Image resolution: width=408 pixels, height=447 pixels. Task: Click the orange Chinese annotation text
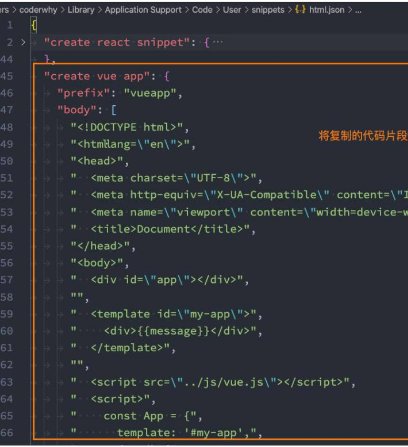(x=363, y=136)
